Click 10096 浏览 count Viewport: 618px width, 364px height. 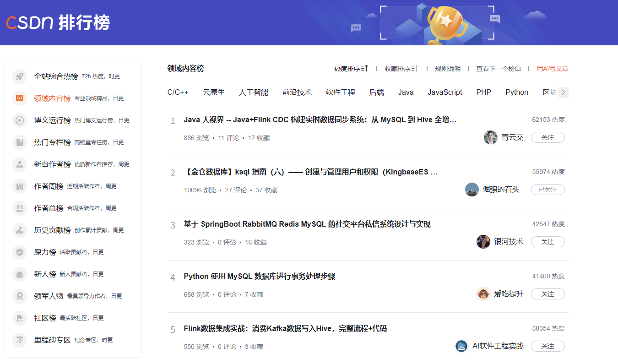[x=200, y=190]
